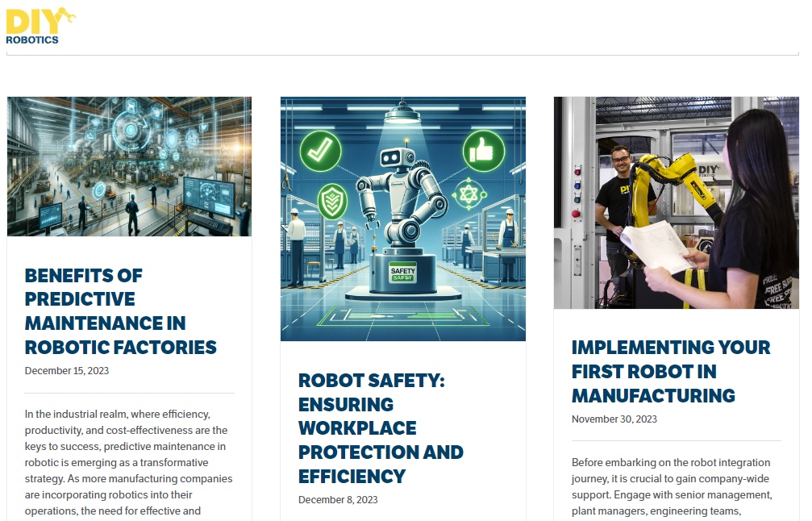Click the yellow robot arm icon in logo

65,15
